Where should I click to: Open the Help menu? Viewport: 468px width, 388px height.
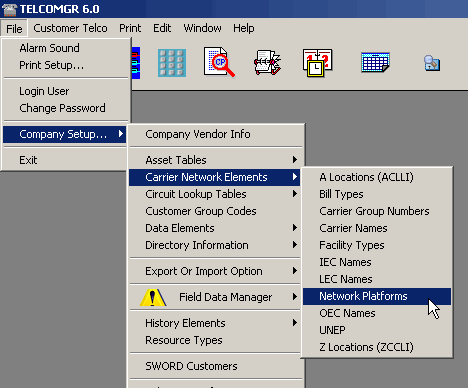(x=244, y=28)
